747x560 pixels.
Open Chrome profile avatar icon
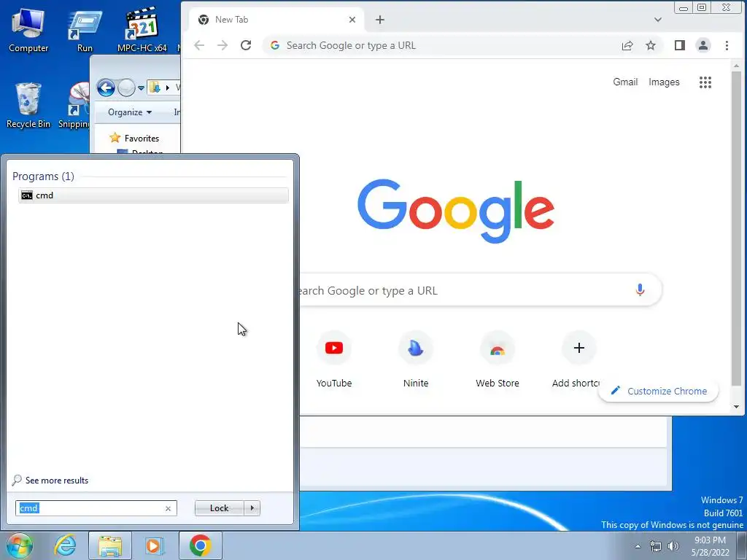point(703,45)
